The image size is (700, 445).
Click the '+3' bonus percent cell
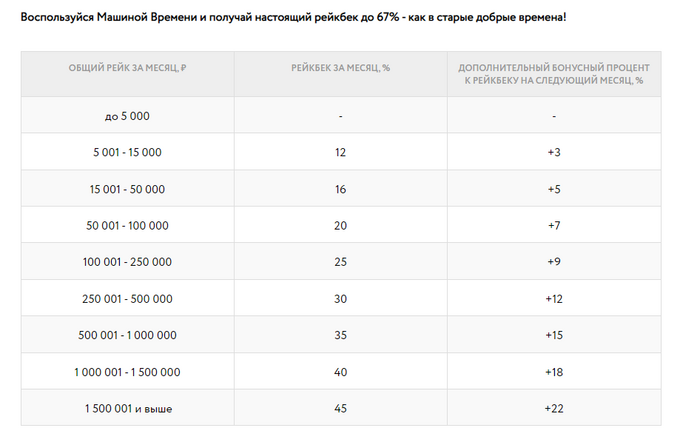click(553, 152)
